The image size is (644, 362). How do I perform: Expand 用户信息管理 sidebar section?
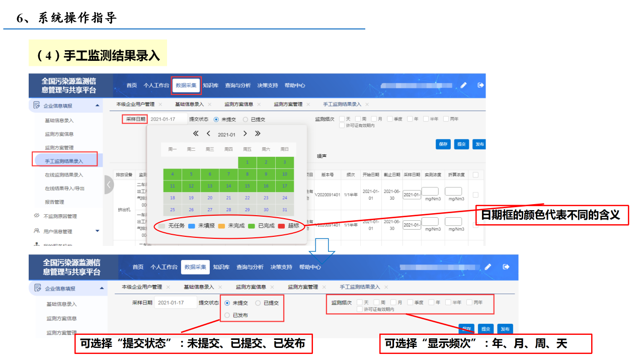click(98, 231)
